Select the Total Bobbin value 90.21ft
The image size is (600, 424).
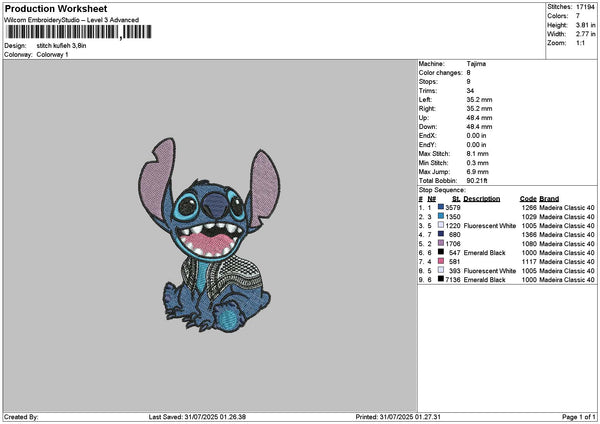click(x=477, y=181)
